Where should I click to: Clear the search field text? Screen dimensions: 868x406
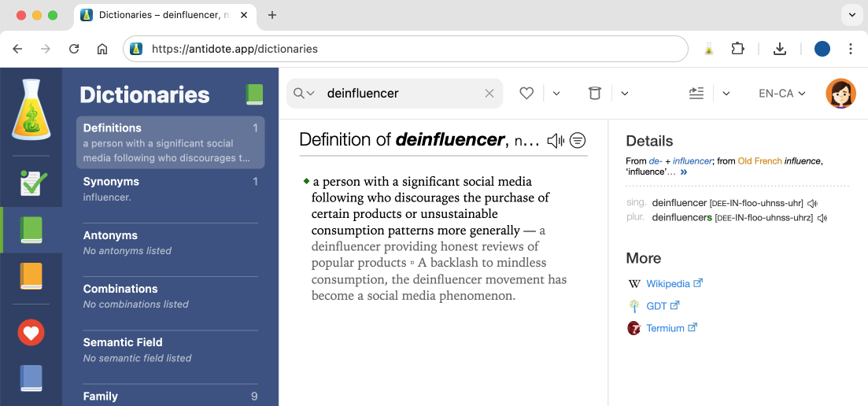pyautogui.click(x=489, y=94)
